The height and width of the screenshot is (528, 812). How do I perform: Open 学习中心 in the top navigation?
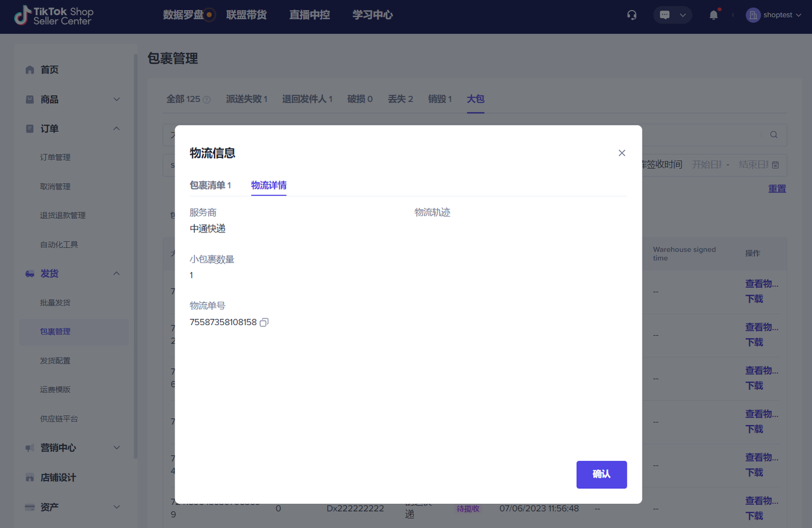373,15
